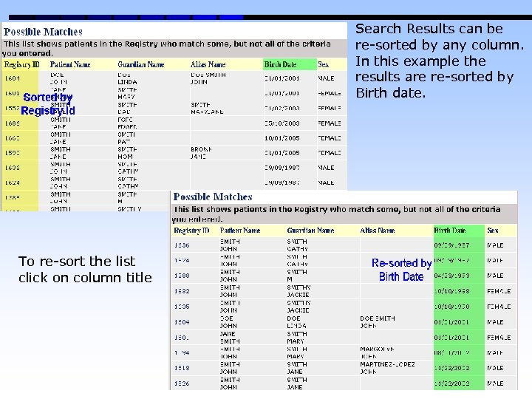
Task: Select alias MARGOLYN JOHN in bottom table
Action: pyautogui.click(x=377, y=352)
